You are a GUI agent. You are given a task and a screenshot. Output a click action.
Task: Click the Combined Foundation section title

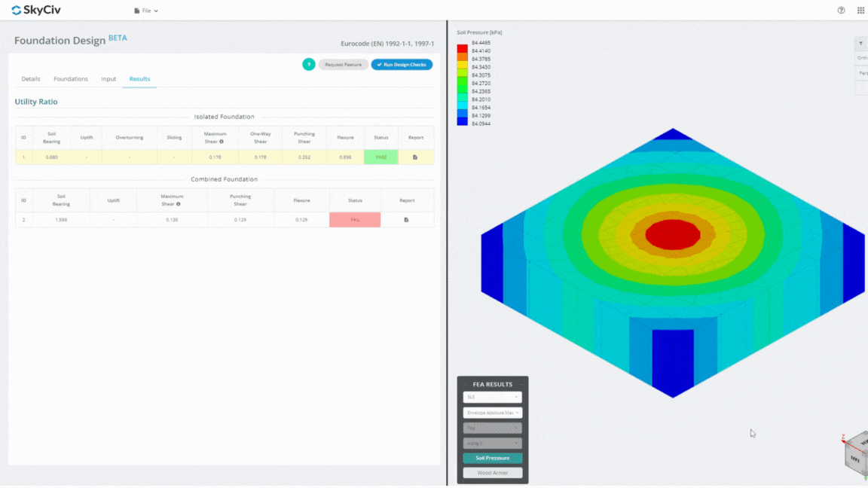coord(225,179)
